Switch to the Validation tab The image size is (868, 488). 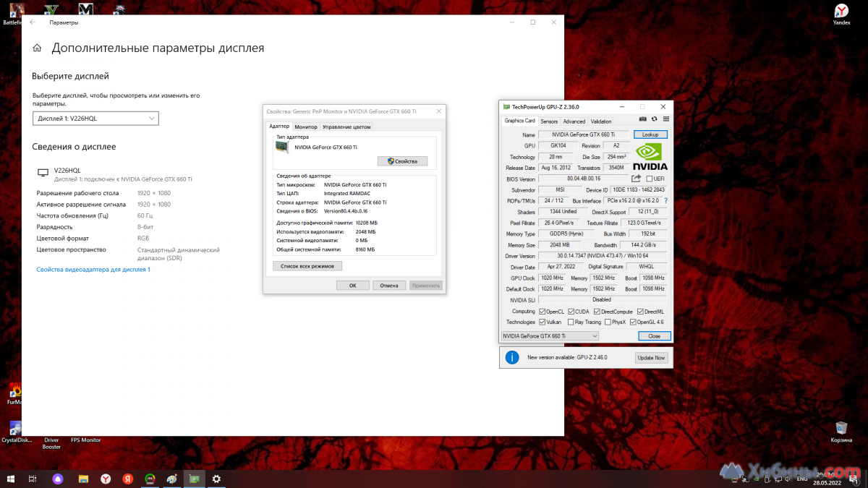coord(601,121)
